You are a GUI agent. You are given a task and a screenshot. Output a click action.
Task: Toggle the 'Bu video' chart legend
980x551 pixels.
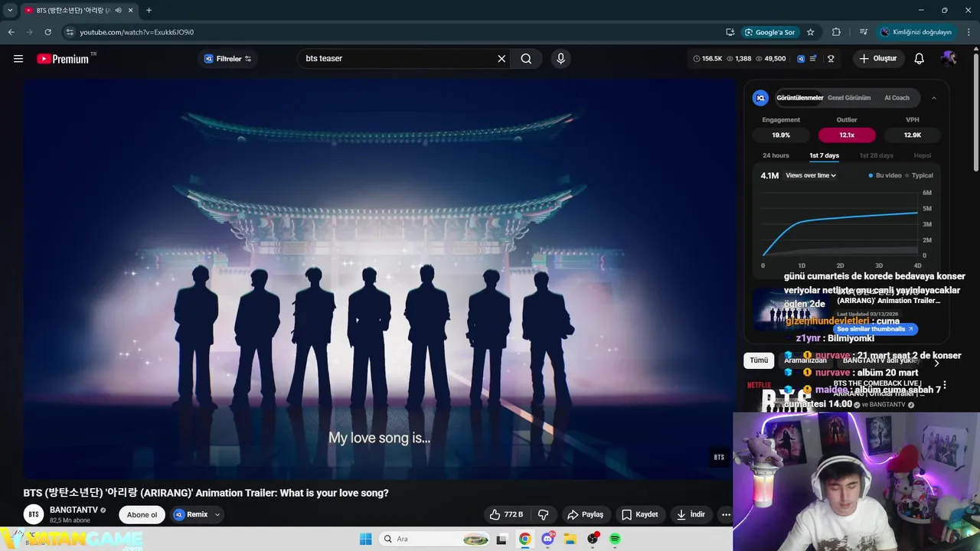click(x=885, y=175)
